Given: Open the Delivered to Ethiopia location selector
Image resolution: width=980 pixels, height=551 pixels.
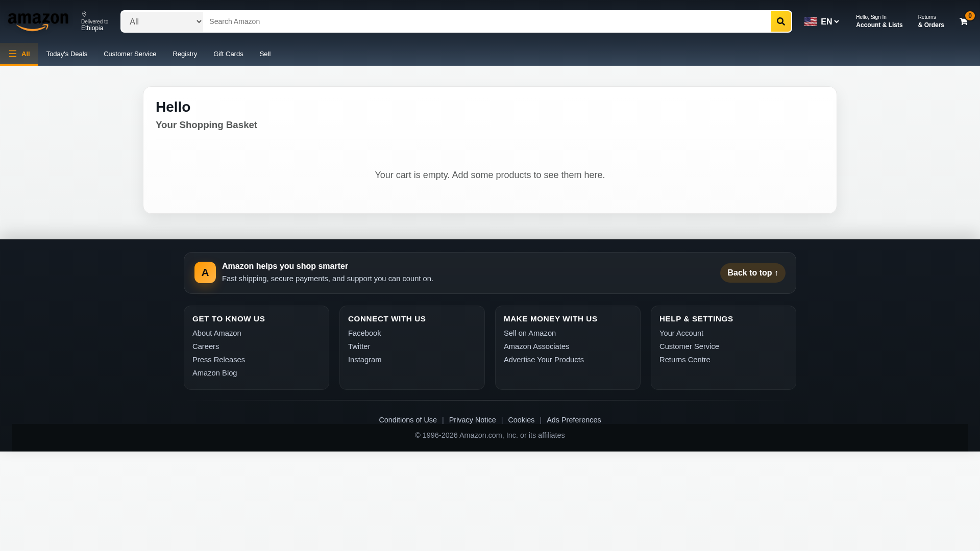Looking at the screenshot, I should 94,21.
